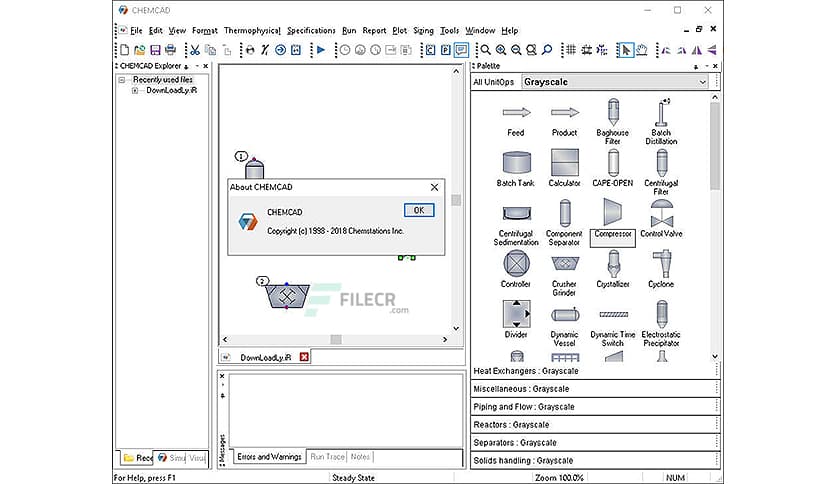Image resolution: width=836 pixels, height=484 pixels.
Task: Select the Dynamic Time Switch unit
Action: tap(613, 328)
